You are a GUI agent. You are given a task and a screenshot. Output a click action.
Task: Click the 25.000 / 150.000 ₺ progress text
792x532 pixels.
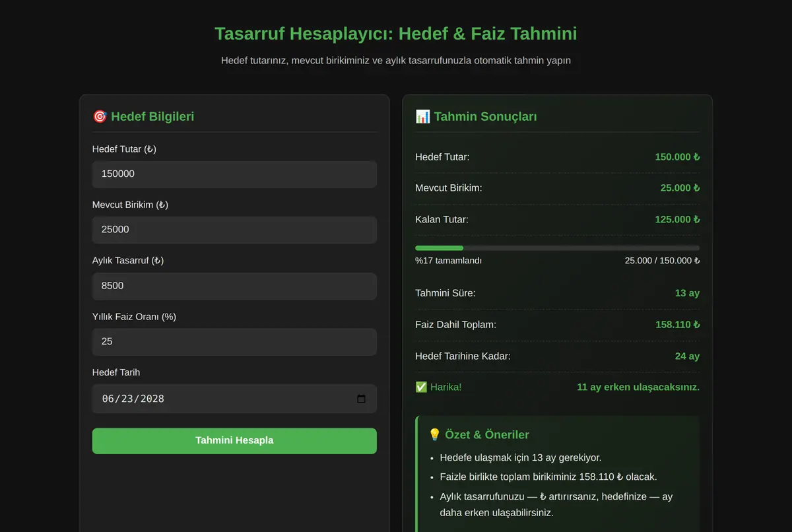662,261
